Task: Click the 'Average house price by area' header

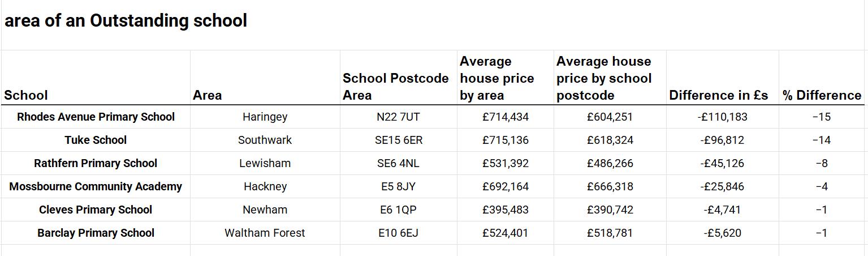Action: click(x=496, y=78)
